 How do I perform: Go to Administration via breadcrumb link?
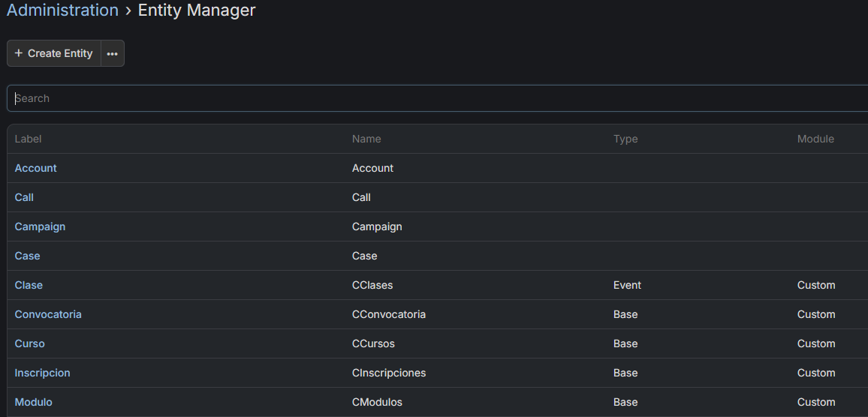click(x=62, y=10)
